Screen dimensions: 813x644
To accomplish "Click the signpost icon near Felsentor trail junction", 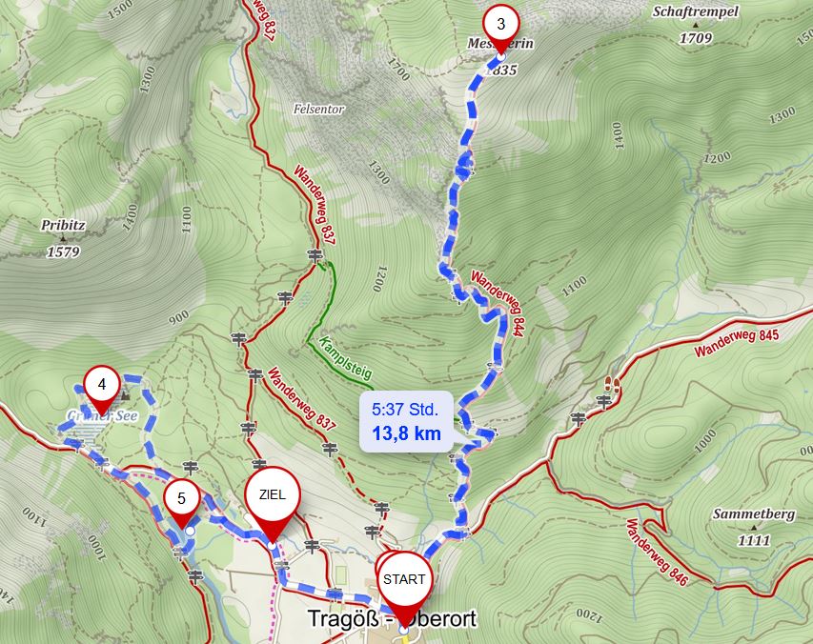I will tap(315, 255).
